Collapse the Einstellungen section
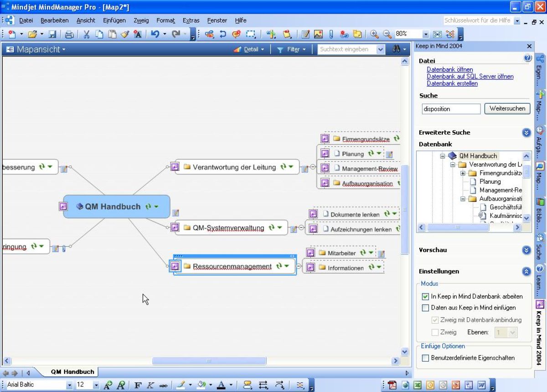This screenshot has height=392, width=547. [526, 271]
